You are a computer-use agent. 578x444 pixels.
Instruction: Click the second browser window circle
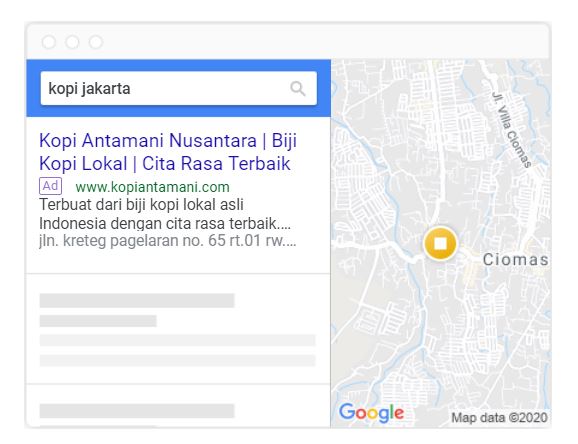[x=72, y=42]
